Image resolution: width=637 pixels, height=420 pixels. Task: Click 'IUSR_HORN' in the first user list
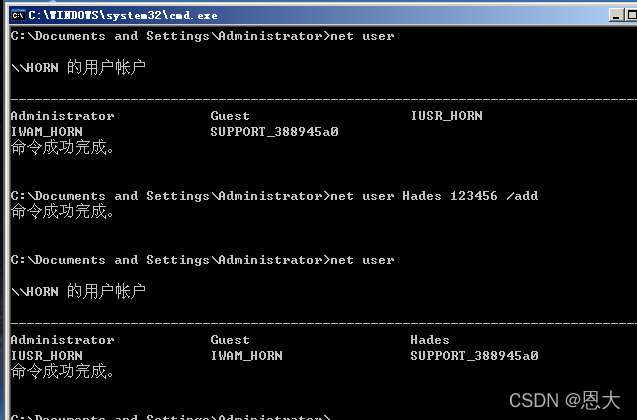pos(446,116)
